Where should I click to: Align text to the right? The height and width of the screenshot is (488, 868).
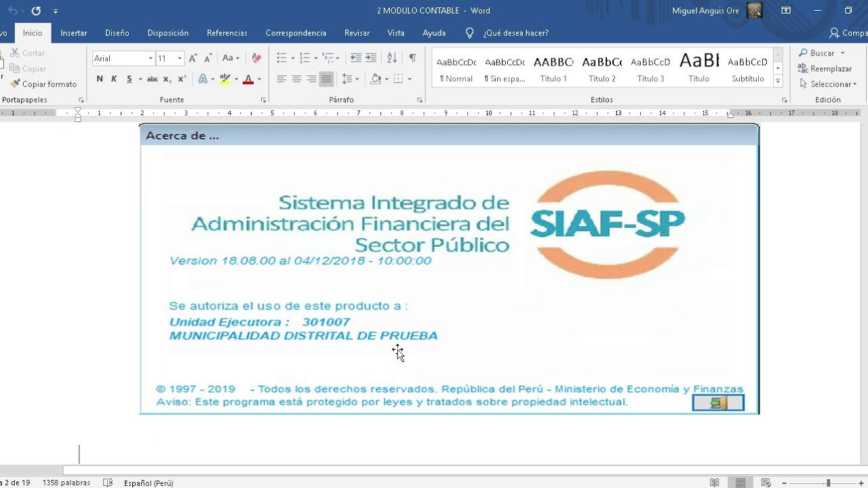pyautogui.click(x=311, y=79)
